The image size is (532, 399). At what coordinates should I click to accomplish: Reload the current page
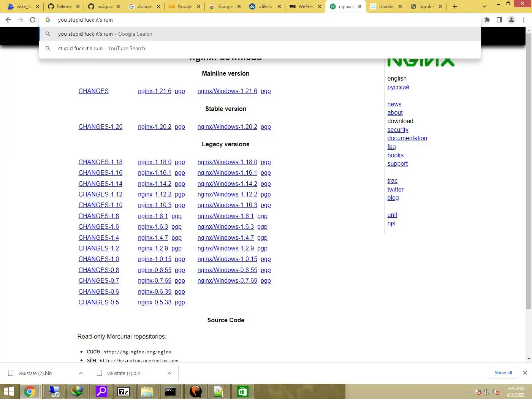(33, 20)
